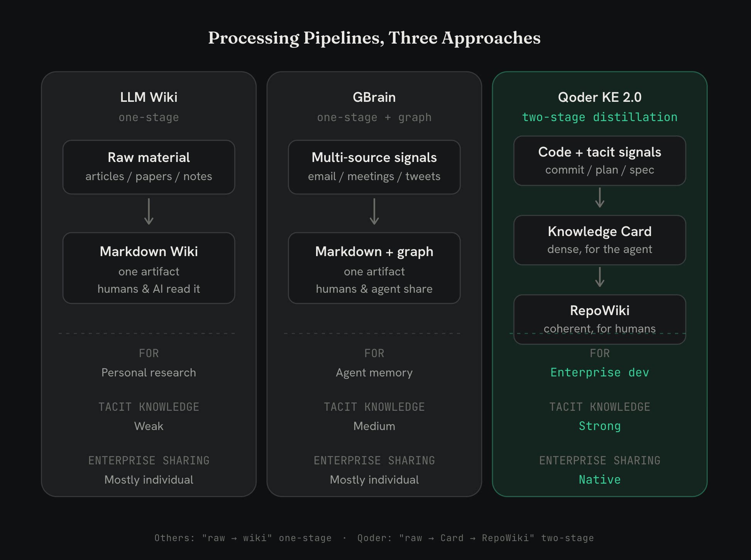Click the green "Native" enterprise sharing value
The width and height of the screenshot is (751, 560).
pyautogui.click(x=600, y=480)
